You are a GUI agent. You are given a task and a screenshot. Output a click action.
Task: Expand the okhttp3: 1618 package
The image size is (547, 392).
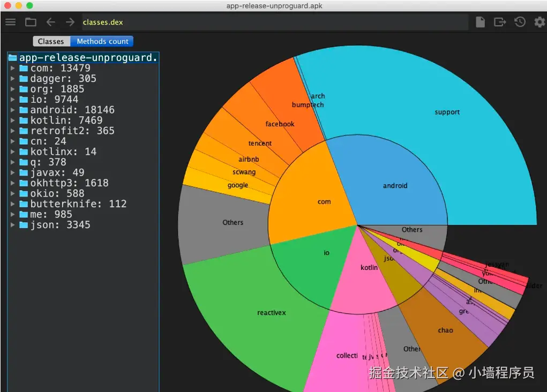[12, 183]
